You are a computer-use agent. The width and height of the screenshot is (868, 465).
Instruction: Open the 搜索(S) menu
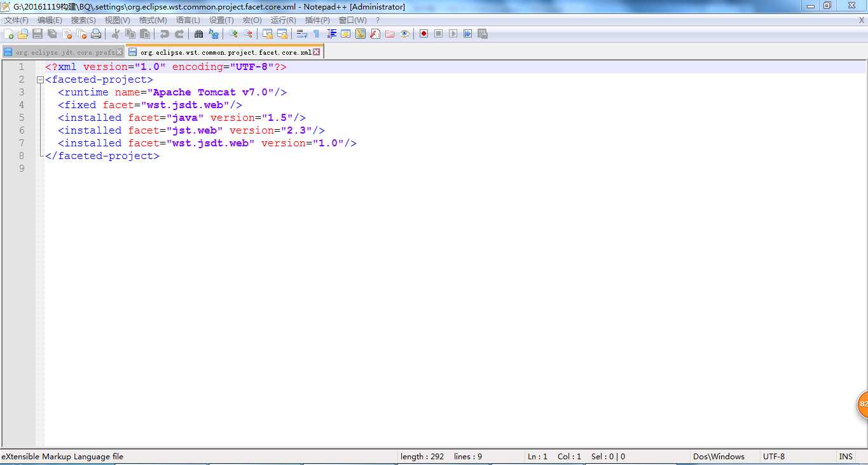[83, 20]
